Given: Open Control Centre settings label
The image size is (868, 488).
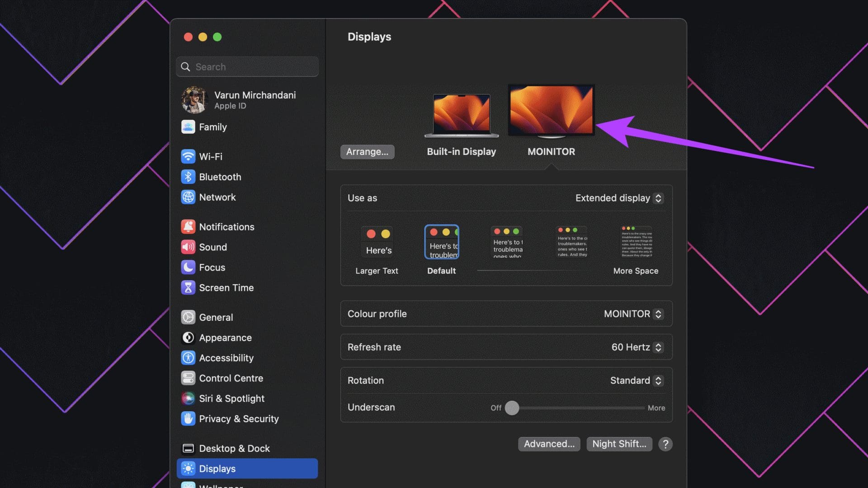Looking at the screenshot, I should click(x=231, y=378).
